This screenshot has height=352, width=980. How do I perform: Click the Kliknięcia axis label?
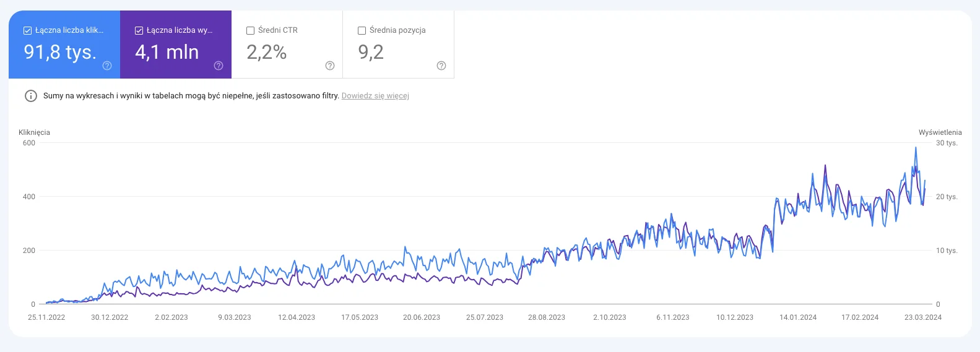pyautogui.click(x=35, y=132)
